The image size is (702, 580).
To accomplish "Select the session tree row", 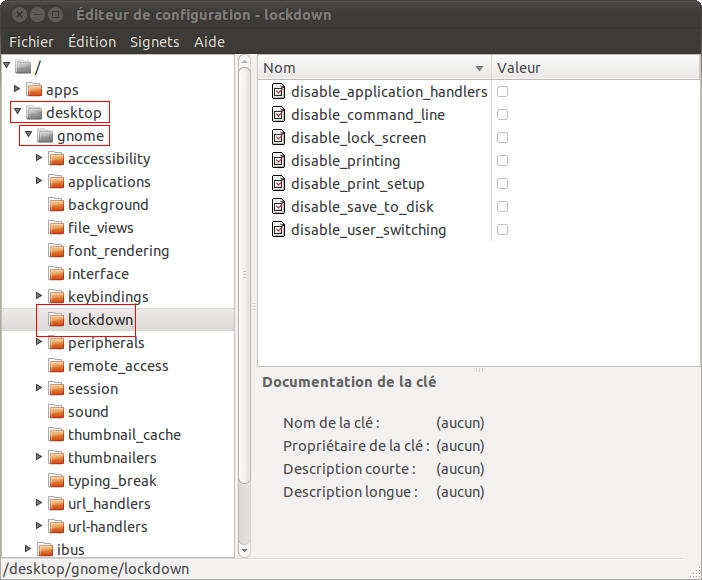I will click(118, 389).
